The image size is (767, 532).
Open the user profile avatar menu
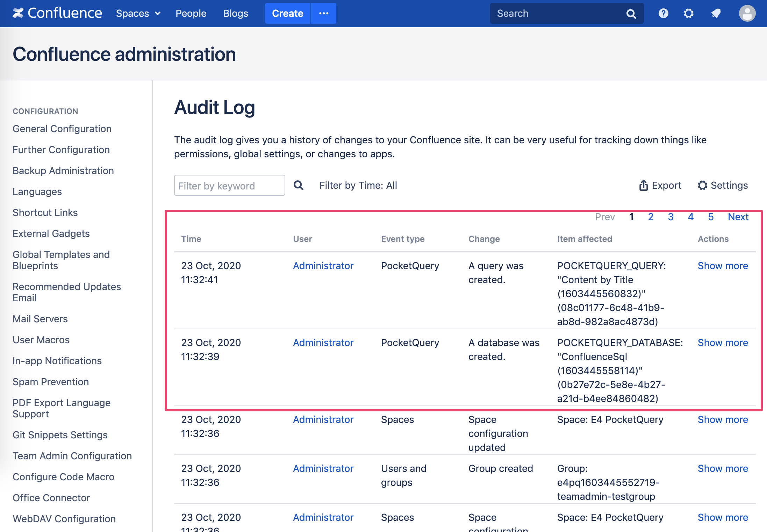pos(747,13)
